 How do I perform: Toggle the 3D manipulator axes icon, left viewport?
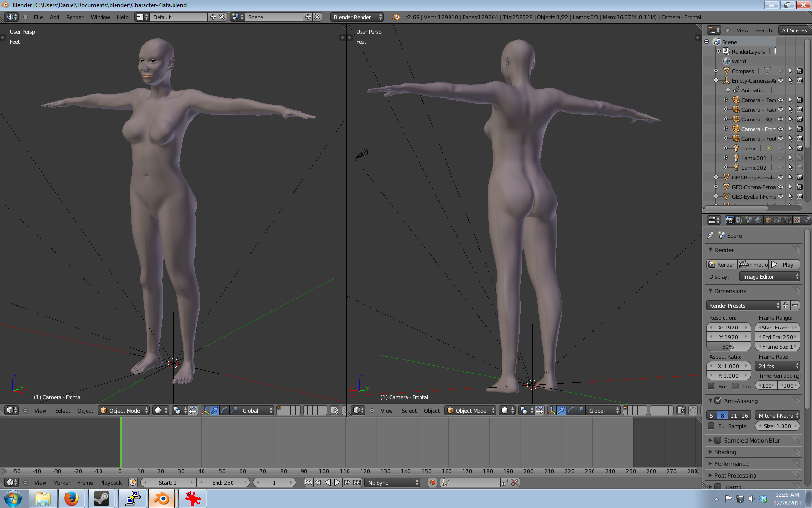point(205,410)
